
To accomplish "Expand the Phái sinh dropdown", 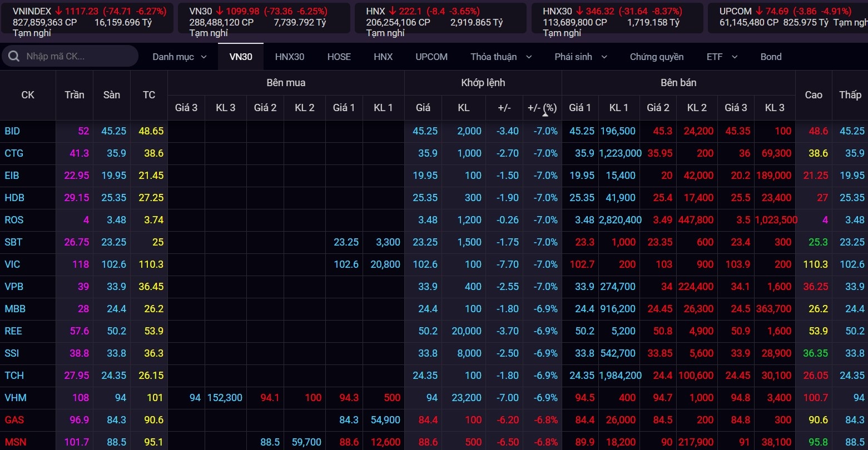I will pos(604,57).
